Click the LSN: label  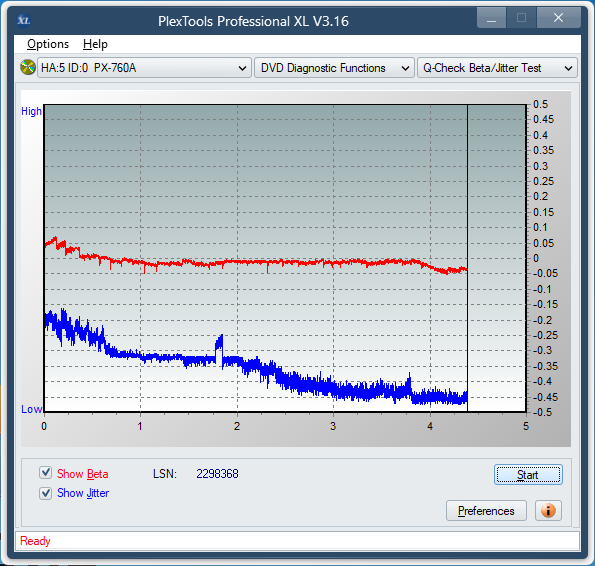click(165, 474)
